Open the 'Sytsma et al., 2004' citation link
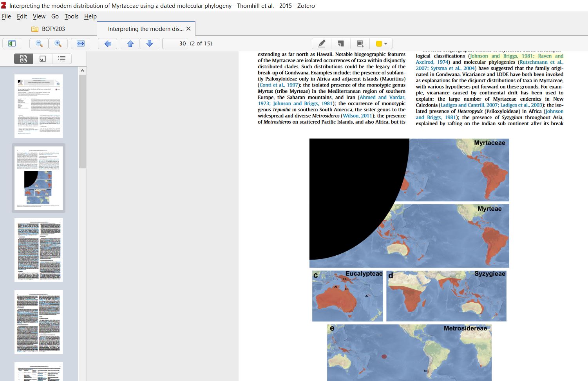Viewport: 588px width, 381px height. click(452, 68)
